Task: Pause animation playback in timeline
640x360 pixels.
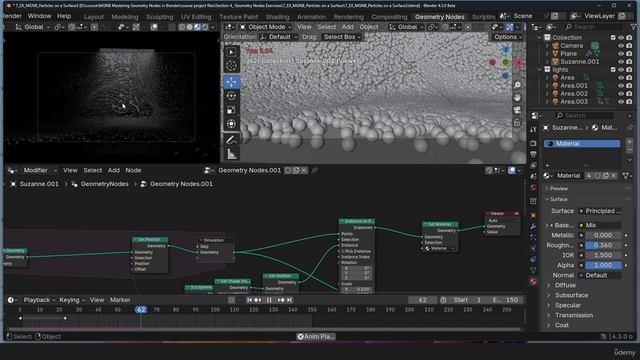Action: [269, 300]
